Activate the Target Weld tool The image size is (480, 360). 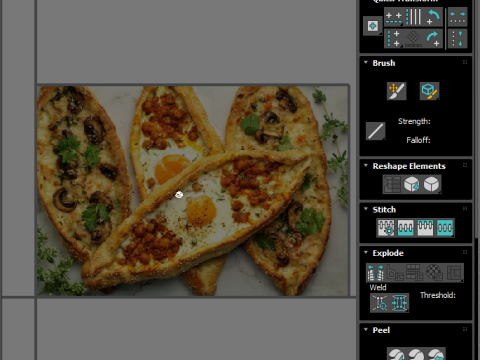click(380, 303)
